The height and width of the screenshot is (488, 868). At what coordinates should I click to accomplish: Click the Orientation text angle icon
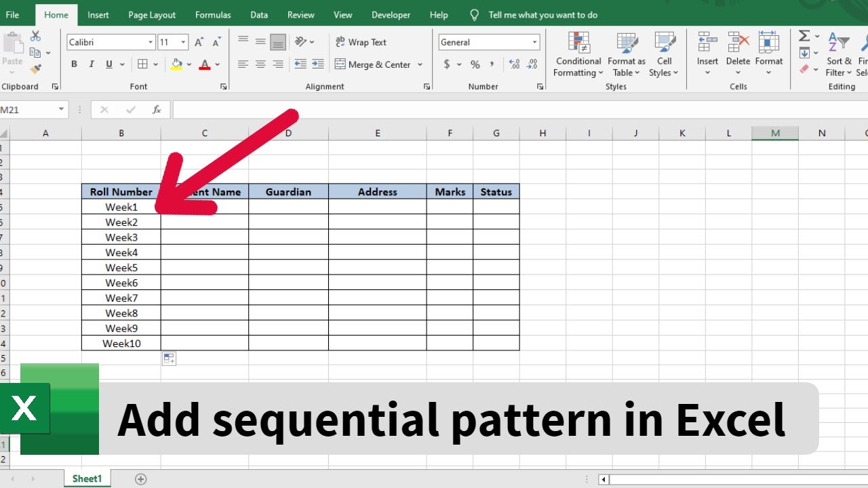pos(300,42)
